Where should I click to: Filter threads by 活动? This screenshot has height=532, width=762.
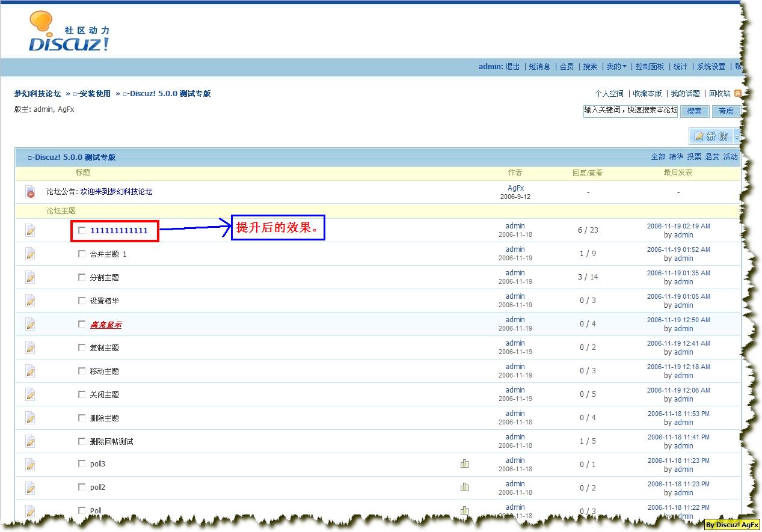coord(730,157)
